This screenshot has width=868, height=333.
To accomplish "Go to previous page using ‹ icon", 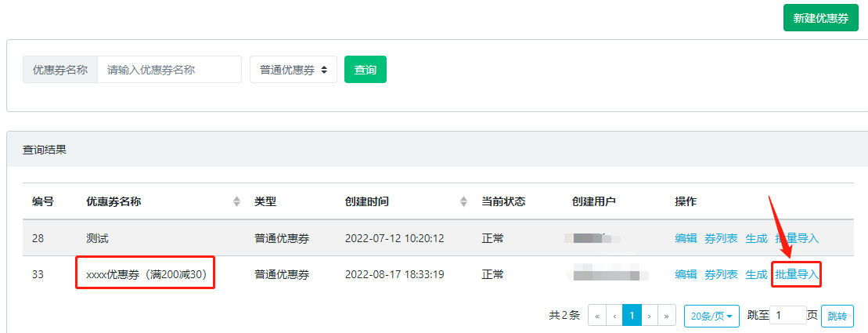I will click(x=614, y=316).
